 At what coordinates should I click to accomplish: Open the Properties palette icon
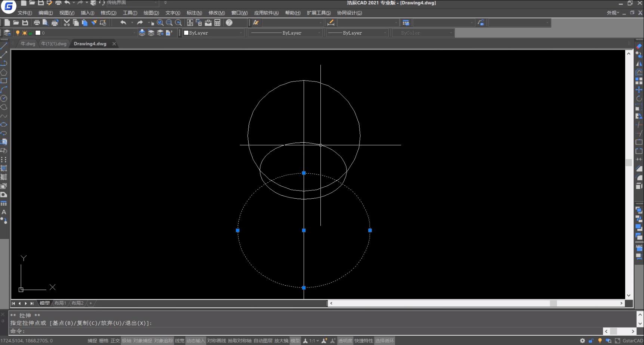pyautogui.click(x=190, y=23)
